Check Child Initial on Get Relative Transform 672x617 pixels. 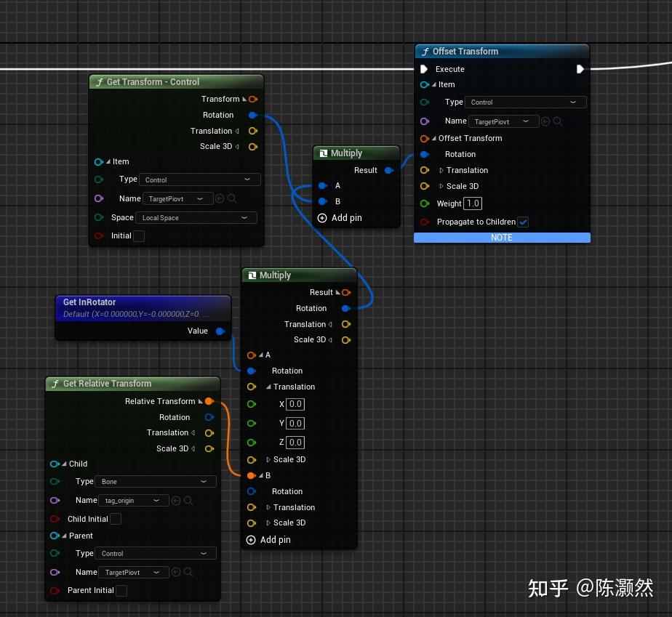coord(115,519)
